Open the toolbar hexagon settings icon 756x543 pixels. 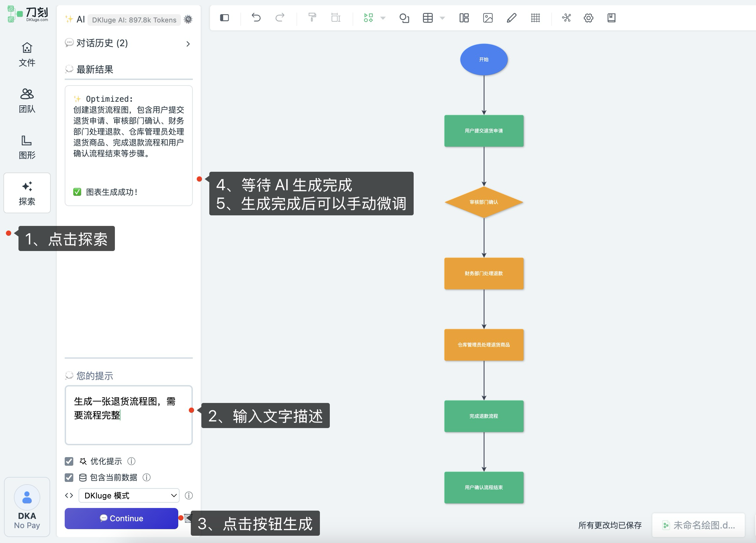(588, 18)
